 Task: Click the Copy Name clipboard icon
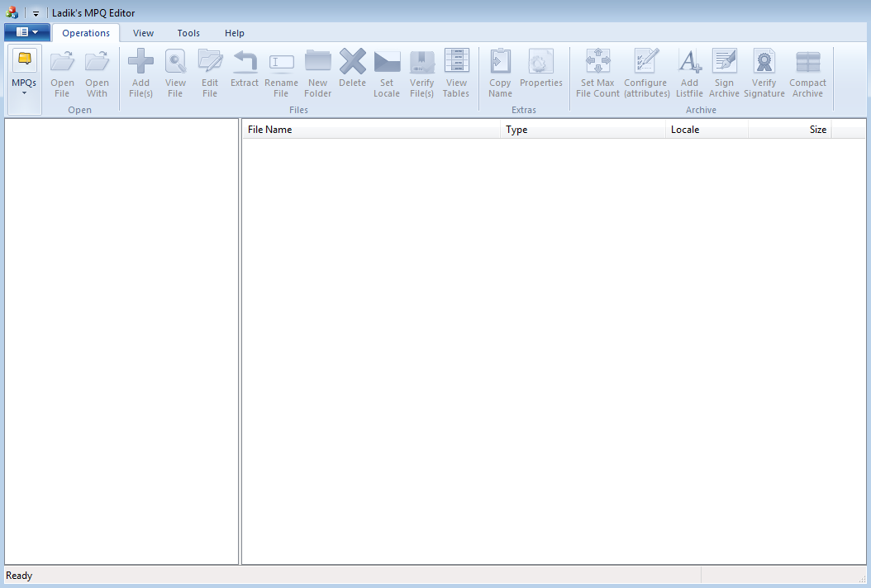(500, 61)
